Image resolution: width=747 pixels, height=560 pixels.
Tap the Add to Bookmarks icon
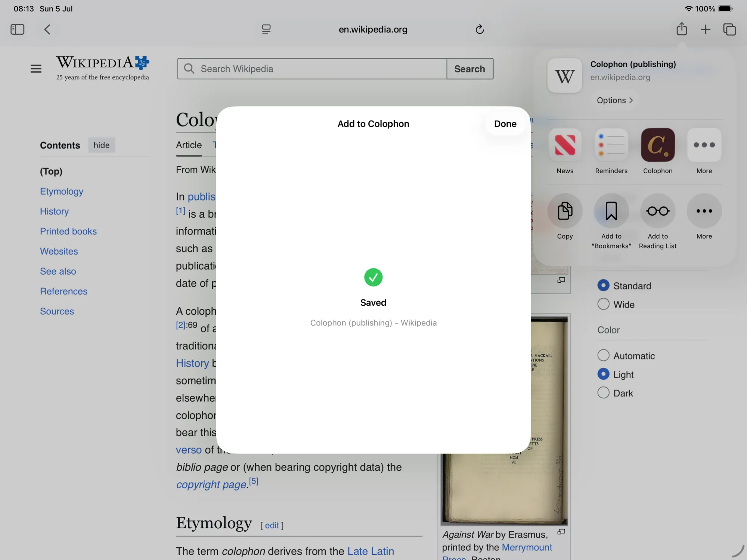[611, 211]
